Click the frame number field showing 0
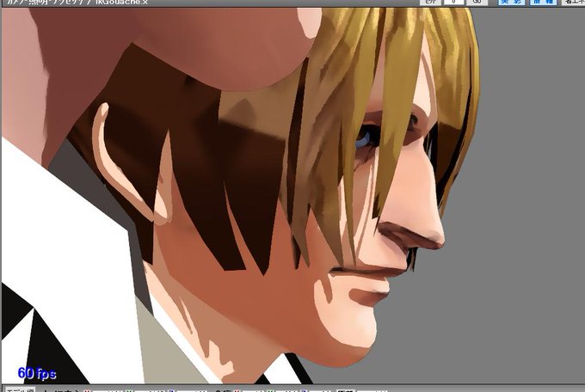 pyautogui.click(x=453, y=2)
